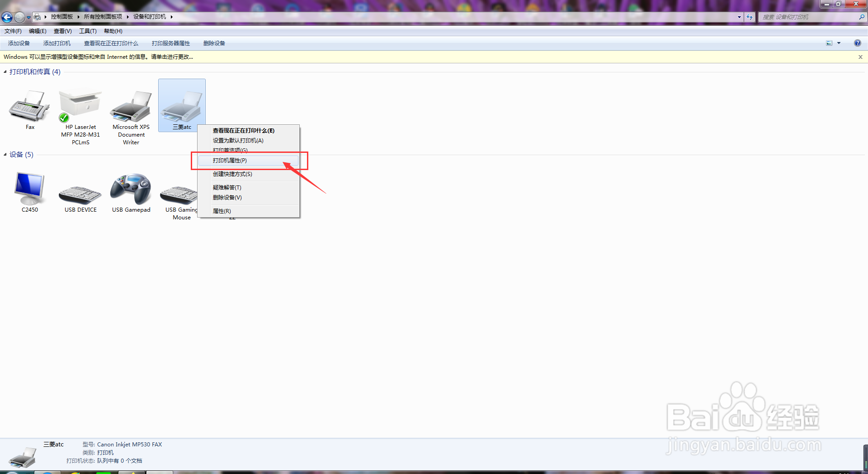The width and height of the screenshot is (868, 474).
Task: Expand arrow after 控制面板 breadcrumb
Action: pyautogui.click(x=78, y=17)
